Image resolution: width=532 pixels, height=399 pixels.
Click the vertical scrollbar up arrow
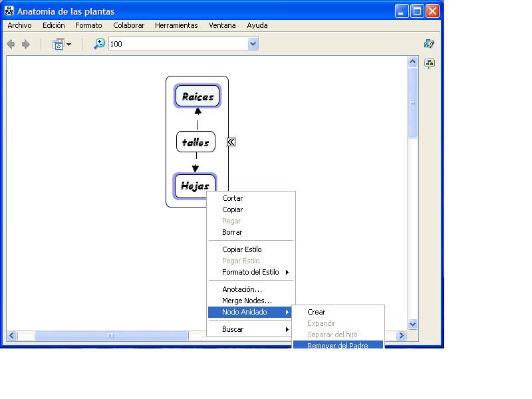[412, 61]
